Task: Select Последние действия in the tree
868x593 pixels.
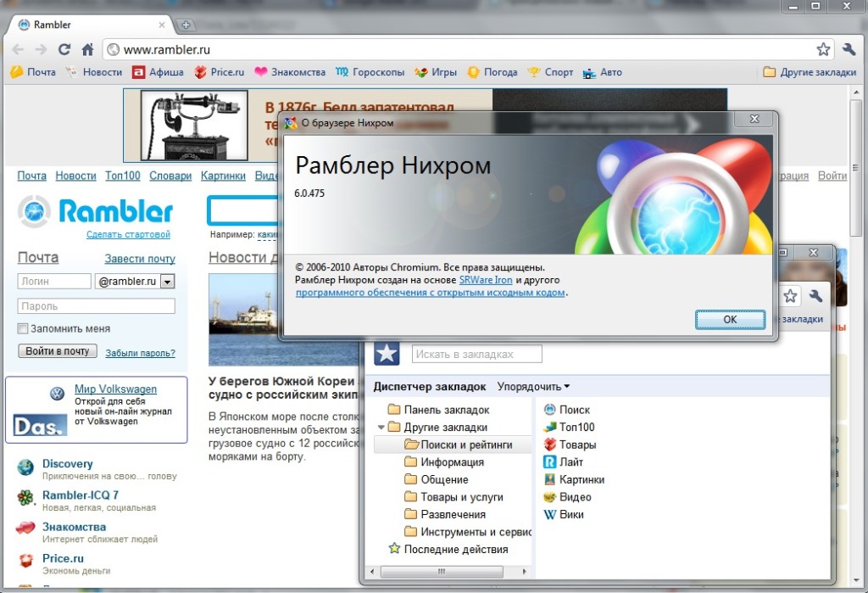Action: (x=448, y=549)
